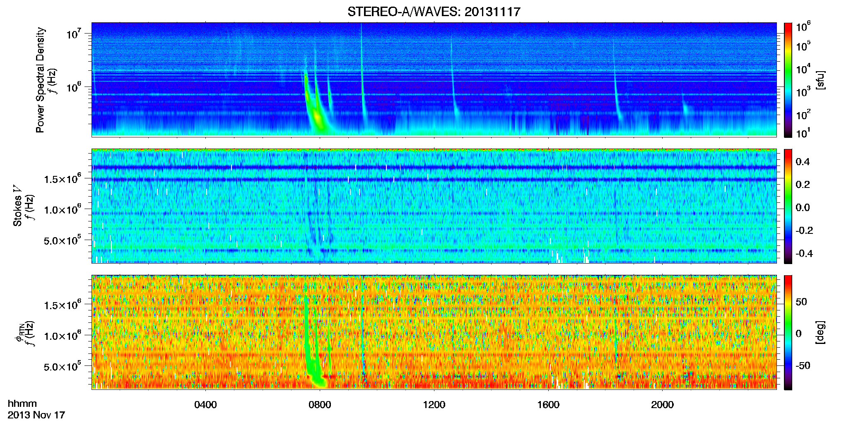
Task: Click the -50 value on degree colorbar
Action: pyautogui.click(x=803, y=366)
